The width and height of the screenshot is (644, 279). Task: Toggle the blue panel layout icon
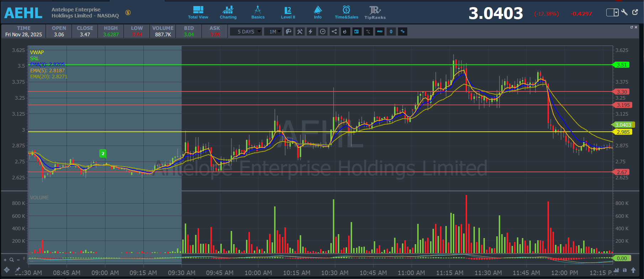(x=357, y=32)
